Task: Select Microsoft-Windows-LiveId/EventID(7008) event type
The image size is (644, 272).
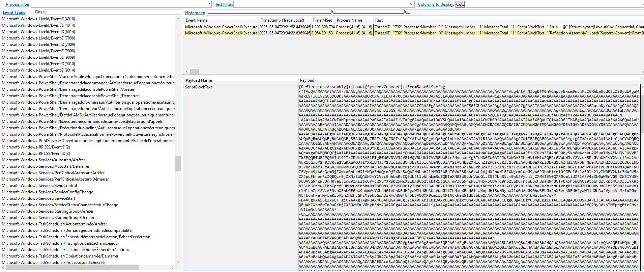Action: click(x=38, y=38)
